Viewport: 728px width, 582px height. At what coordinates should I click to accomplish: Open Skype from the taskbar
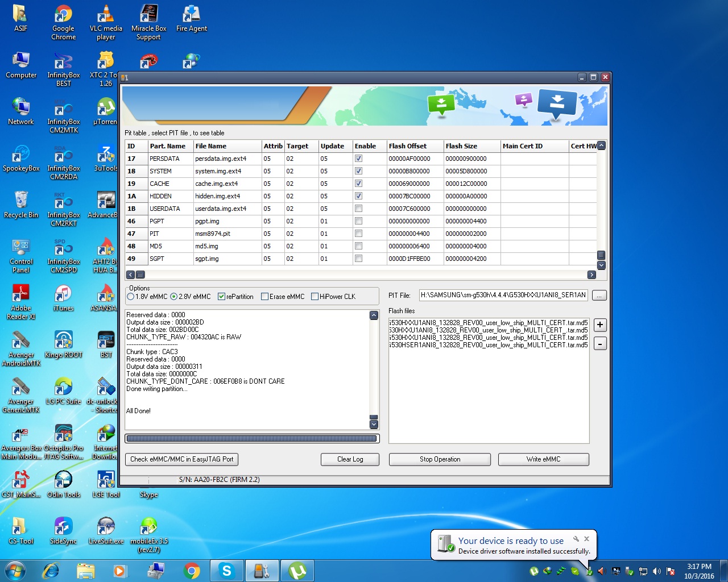227,571
